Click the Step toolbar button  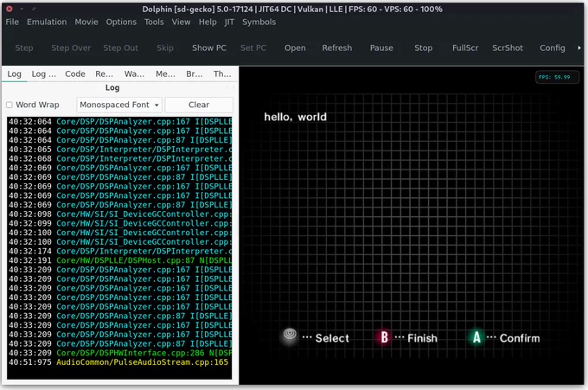[24, 48]
